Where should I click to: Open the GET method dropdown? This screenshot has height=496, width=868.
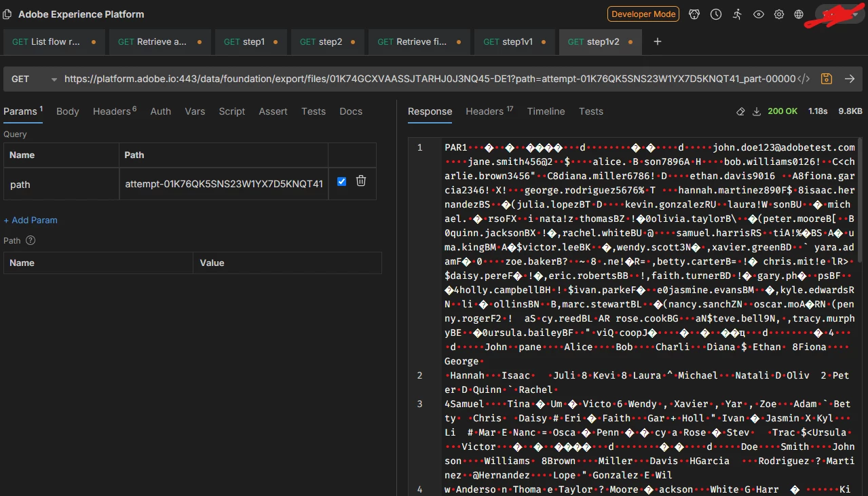[x=34, y=79]
